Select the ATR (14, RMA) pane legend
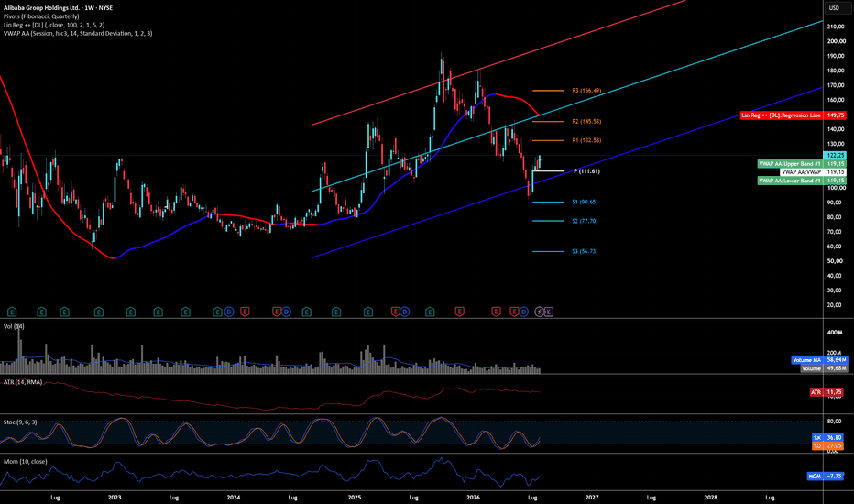This screenshot has height=504, width=854. (x=23, y=382)
